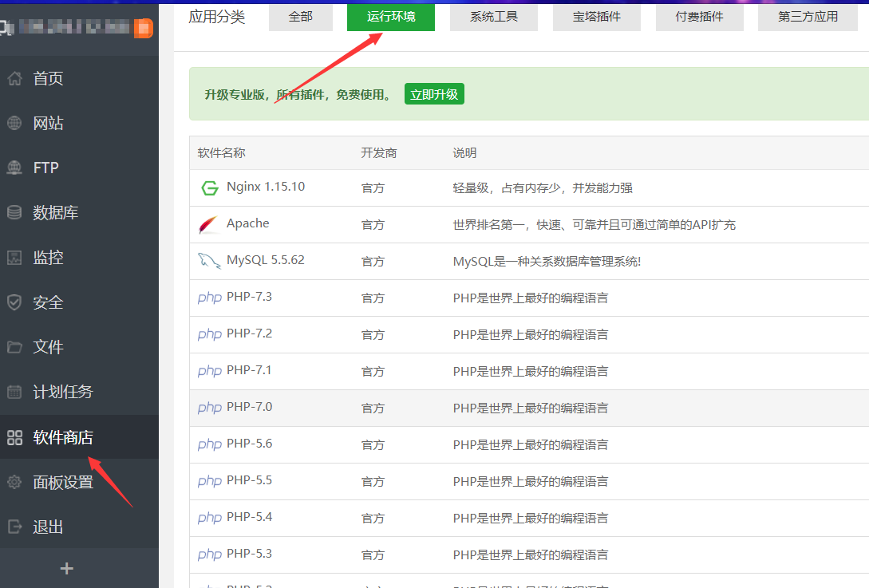This screenshot has width=869, height=588.
Task: Click the PHP-7.3 software name
Action: click(250, 297)
